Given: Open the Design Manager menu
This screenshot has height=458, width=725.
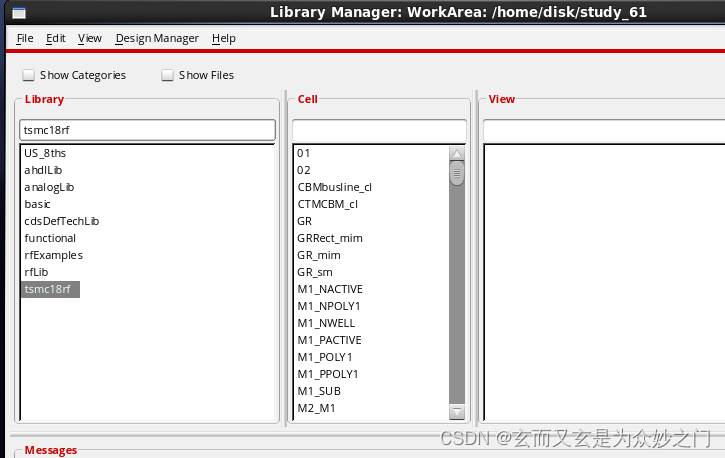Looking at the screenshot, I should [x=157, y=38].
